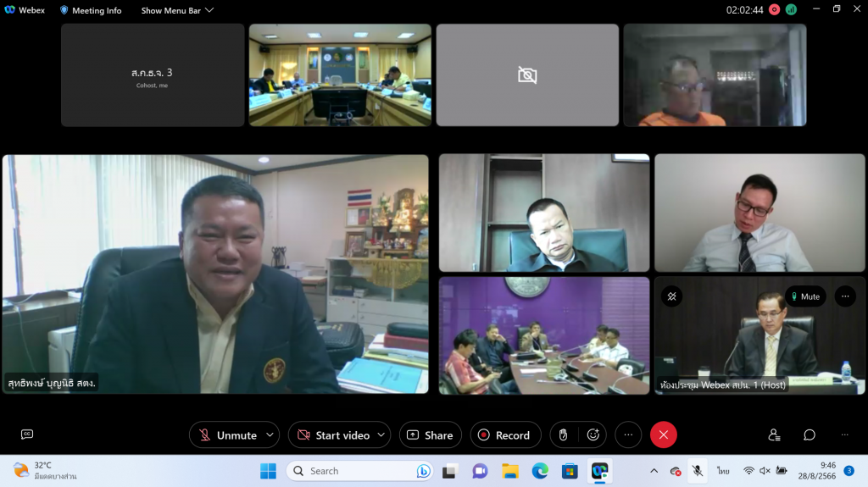
Task: Open audio options arrow beside Unmute
Action: tap(270, 434)
